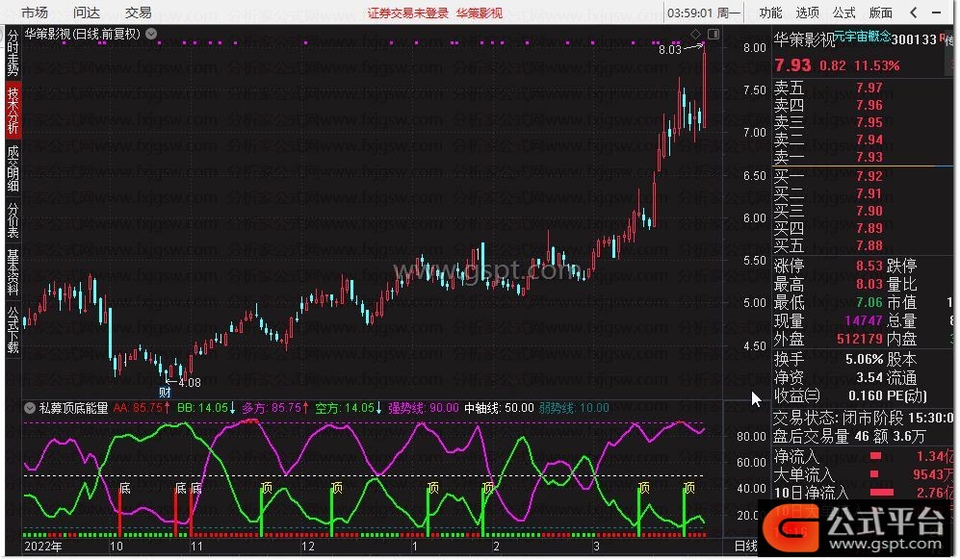Open the 公式 menu
The image size is (960, 560).
pos(843,13)
